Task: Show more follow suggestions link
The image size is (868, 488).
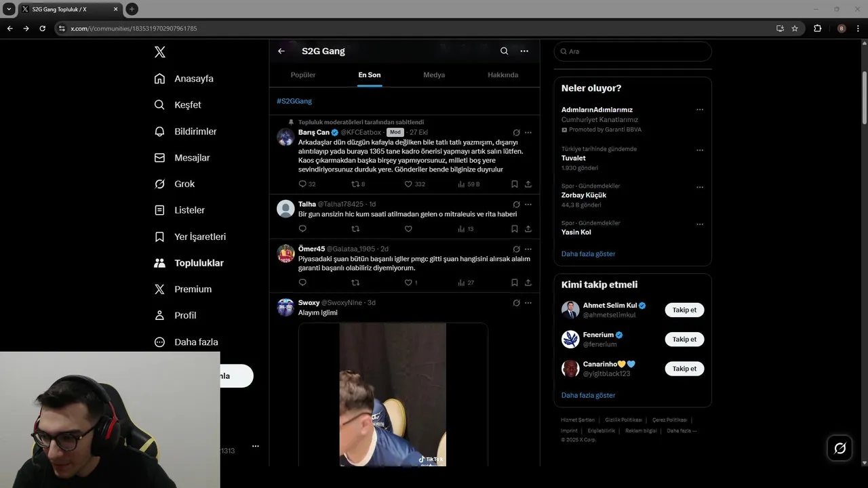Action: click(x=589, y=395)
